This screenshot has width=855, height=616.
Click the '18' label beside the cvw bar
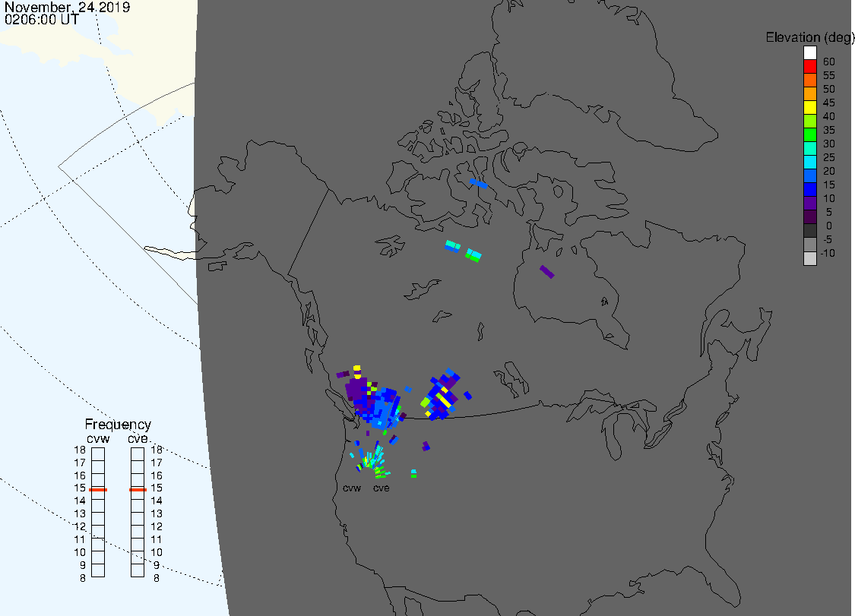[80, 450]
